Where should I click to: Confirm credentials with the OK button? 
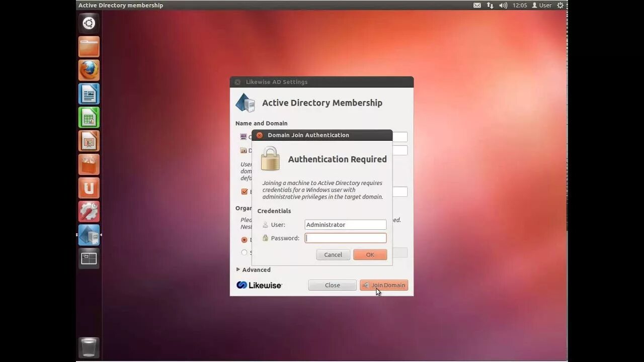tap(370, 254)
